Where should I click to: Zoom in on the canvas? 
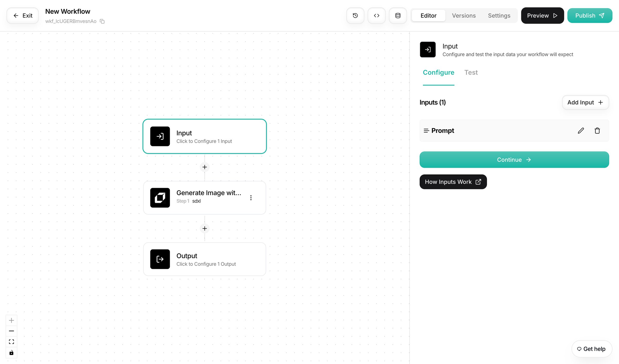pos(11,320)
